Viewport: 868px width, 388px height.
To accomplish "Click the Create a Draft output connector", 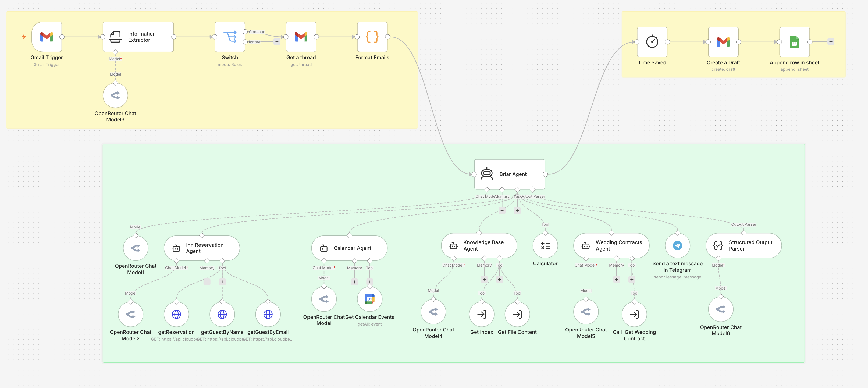I will click(739, 42).
